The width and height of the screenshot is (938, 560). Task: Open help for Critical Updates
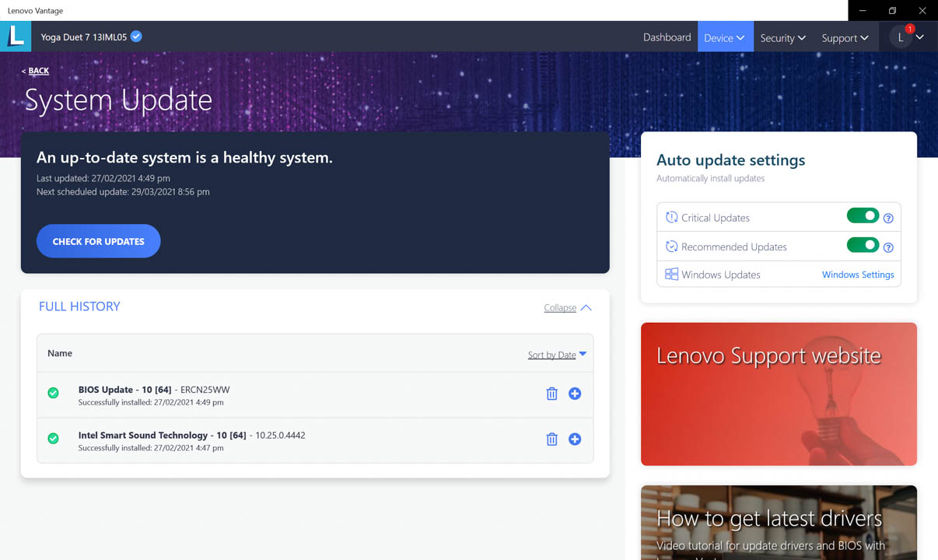click(888, 219)
